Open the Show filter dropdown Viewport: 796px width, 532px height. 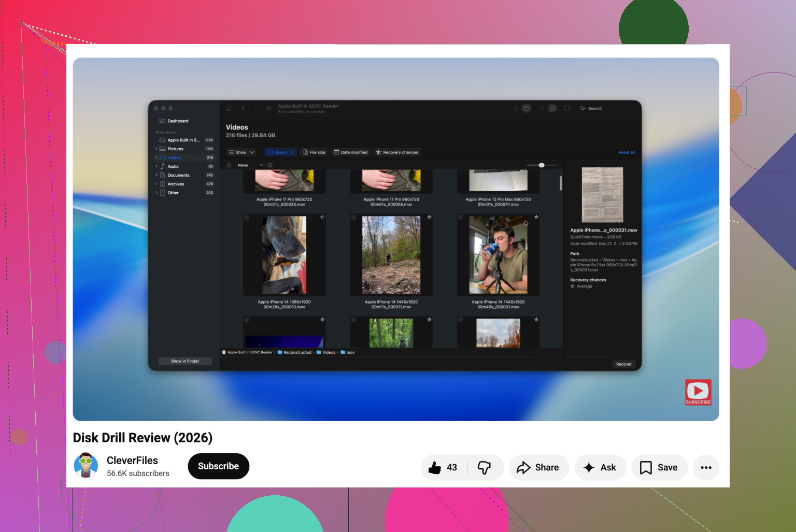(241, 152)
